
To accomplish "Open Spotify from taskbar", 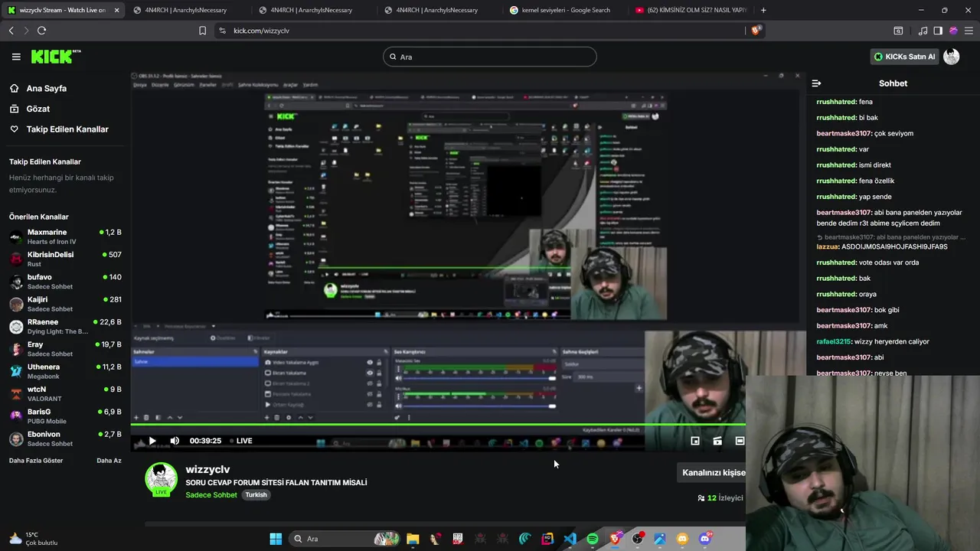I will click(593, 539).
